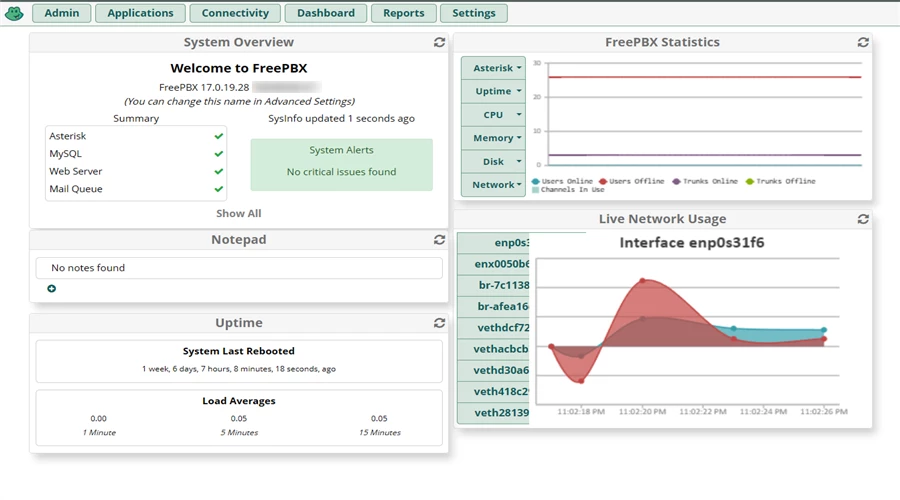The image size is (900, 500).
Task: Select the enx0050b6 interface tab
Action: pyautogui.click(x=493, y=264)
